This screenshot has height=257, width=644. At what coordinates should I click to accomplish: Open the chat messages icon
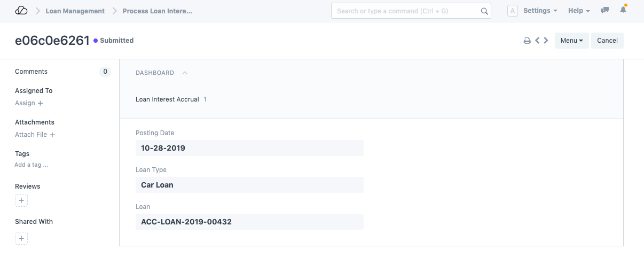604,11
